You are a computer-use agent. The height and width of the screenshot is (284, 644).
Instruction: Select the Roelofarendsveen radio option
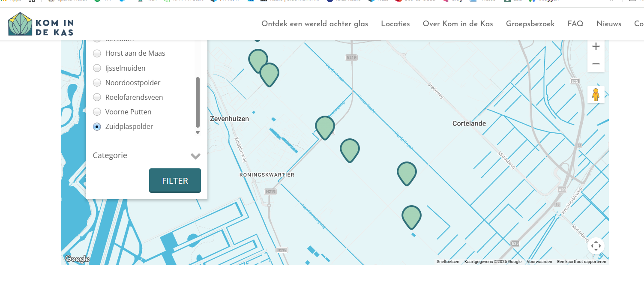97,97
